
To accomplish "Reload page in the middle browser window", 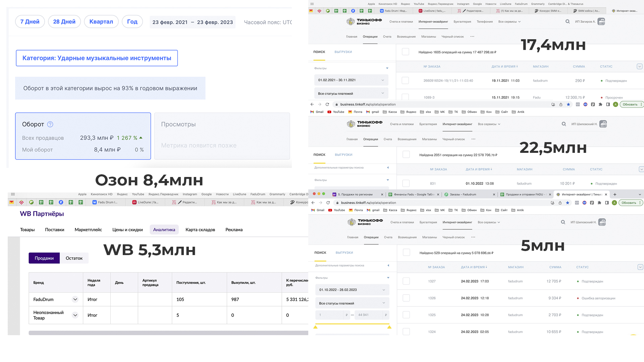I will pos(327,104).
